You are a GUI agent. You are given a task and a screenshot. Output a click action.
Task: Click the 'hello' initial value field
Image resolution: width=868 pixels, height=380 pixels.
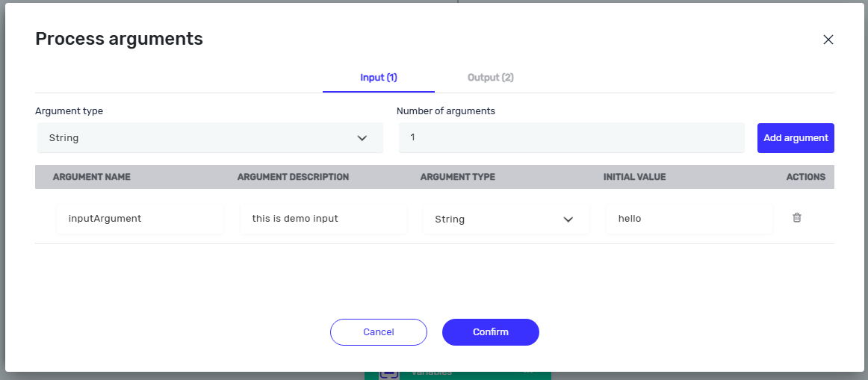[x=689, y=219]
